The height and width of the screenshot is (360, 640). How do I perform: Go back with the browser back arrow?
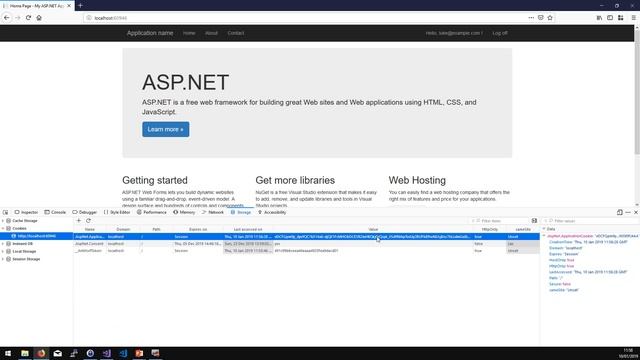7,18
